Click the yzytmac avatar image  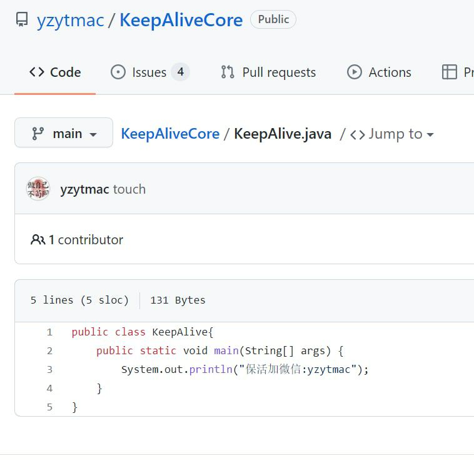click(x=38, y=189)
